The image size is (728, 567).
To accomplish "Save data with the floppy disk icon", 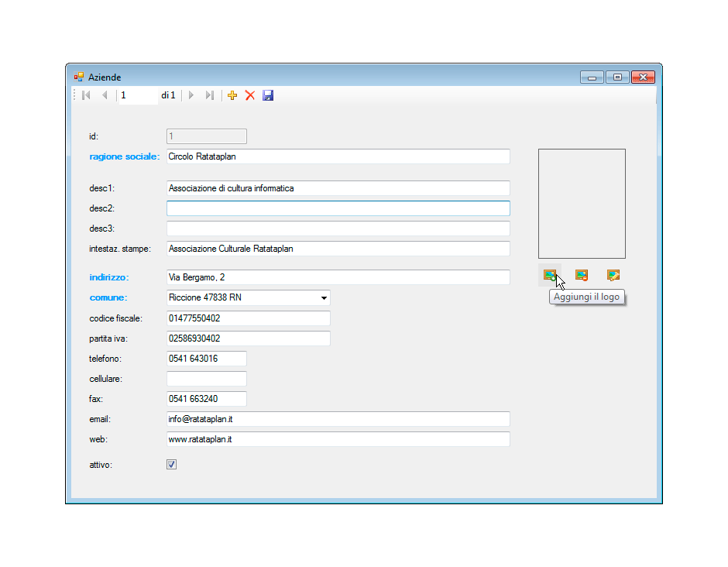I will pyautogui.click(x=268, y=95).
